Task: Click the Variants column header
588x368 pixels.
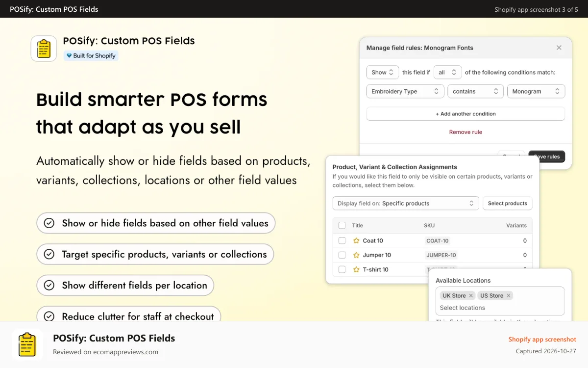Action: (x=516, y=225)
